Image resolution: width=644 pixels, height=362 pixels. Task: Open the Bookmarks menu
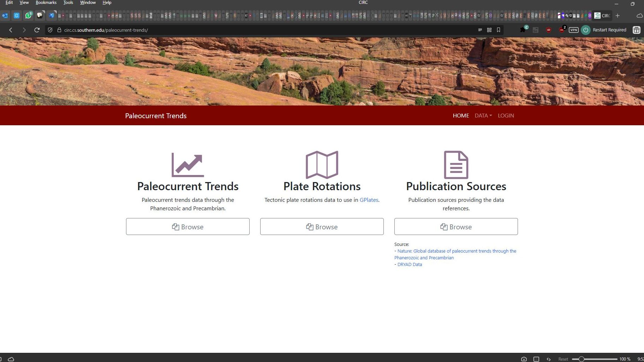click(x=46, y=2)
